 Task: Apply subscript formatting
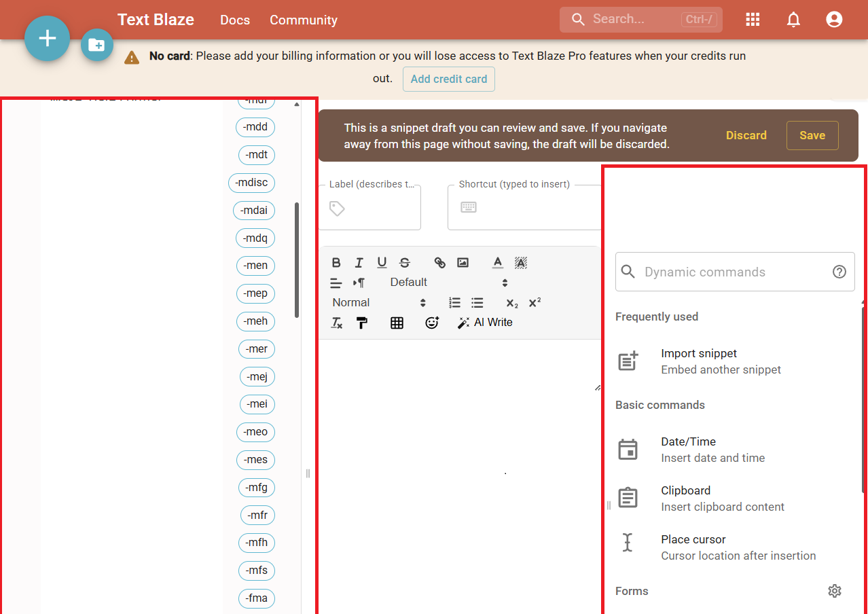point(512,303)
